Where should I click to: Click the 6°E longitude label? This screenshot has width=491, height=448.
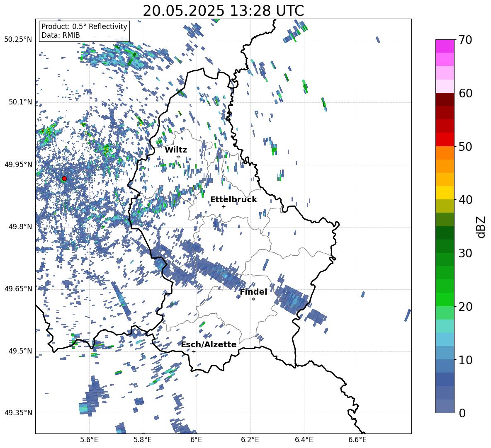pos(196,440)
